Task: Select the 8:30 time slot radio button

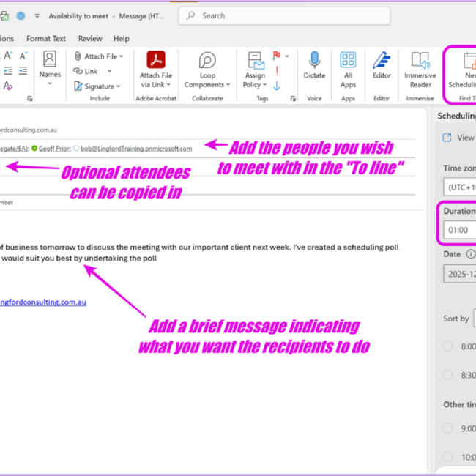Action: pyautogui.click(x=447, y=374)
